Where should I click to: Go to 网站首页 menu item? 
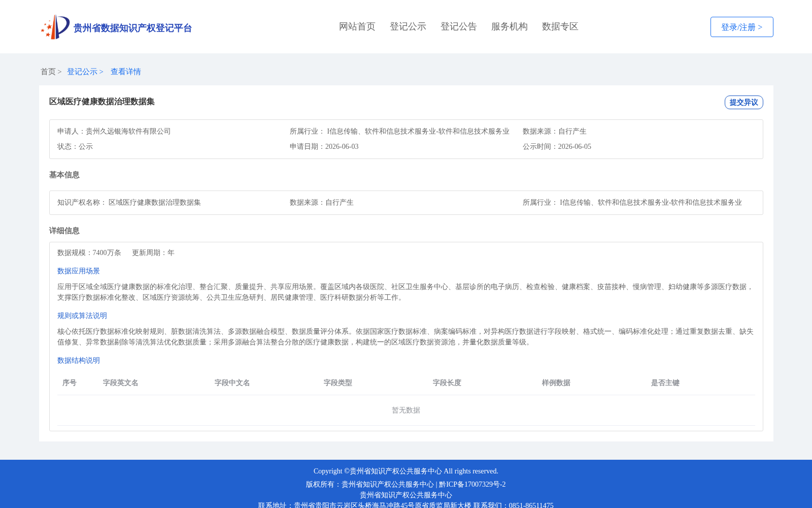[x=357, y=26]
